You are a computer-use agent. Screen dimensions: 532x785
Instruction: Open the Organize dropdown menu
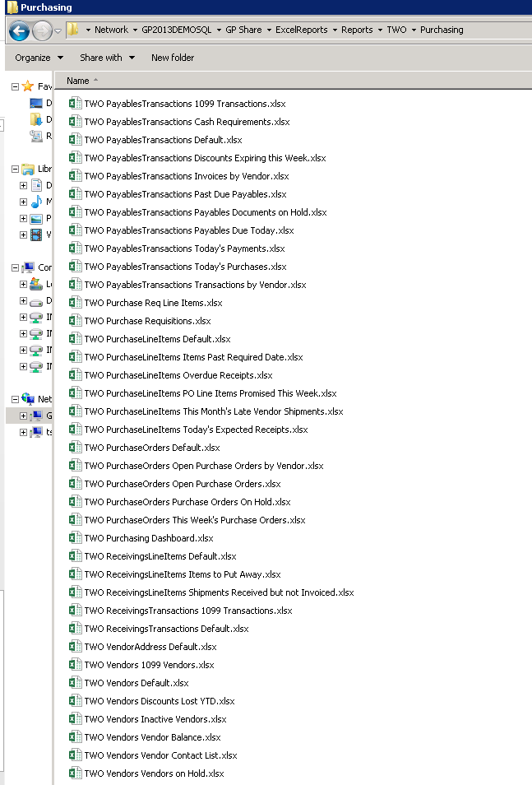(x=39, y=58)
